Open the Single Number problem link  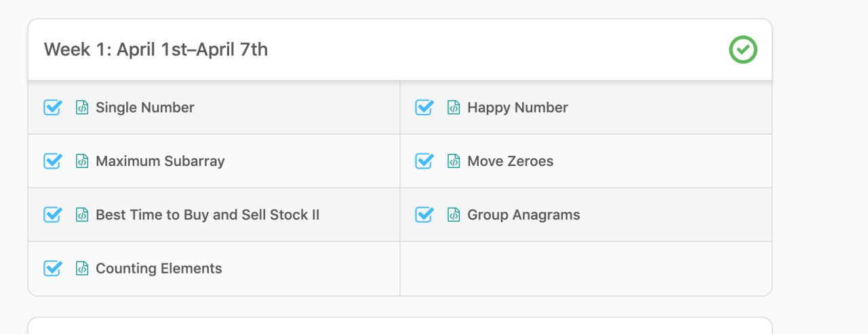145,108
